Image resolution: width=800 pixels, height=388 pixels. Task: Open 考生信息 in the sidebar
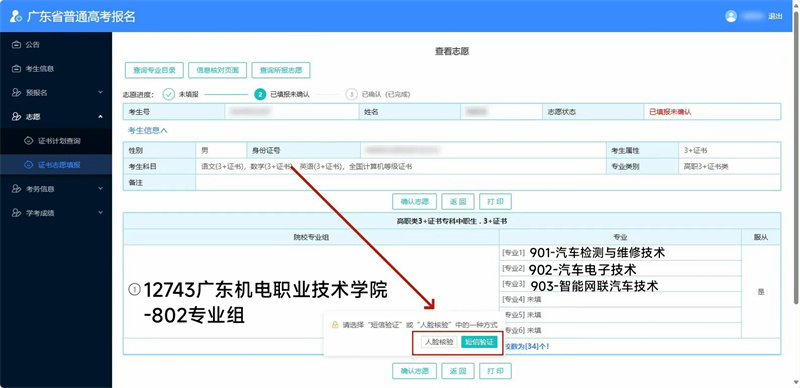pos(56,68)
